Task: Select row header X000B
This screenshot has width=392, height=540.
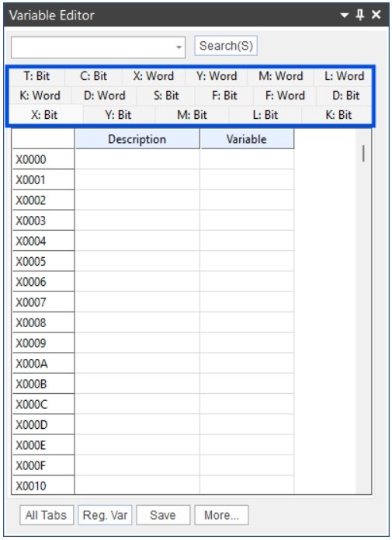Action: (x=43, y=384)
